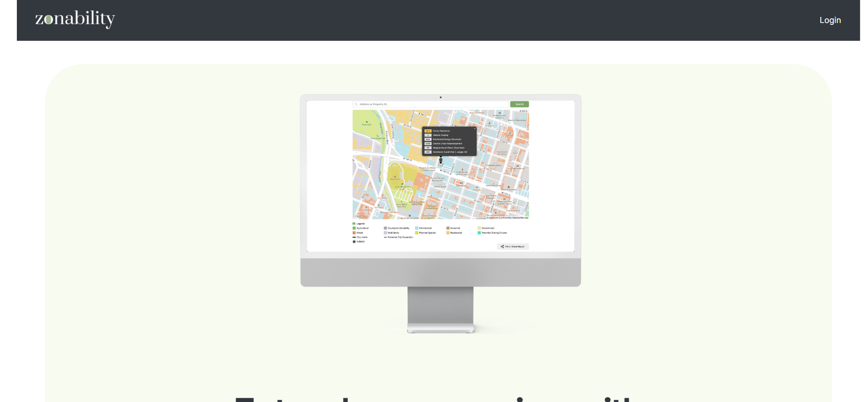The image size is (868, 402).
Task: Click the yellow Family Residence zoning badge
Action: pos(428,131)
